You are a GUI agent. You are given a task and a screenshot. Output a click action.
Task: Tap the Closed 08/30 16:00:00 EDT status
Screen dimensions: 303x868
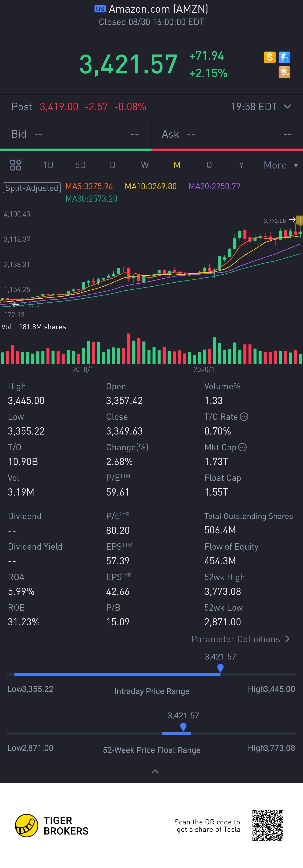point(151,22)
